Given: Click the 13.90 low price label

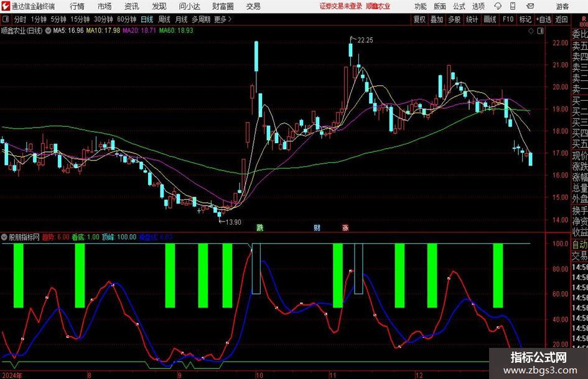Looking at the screenshot, I should 233,222.
